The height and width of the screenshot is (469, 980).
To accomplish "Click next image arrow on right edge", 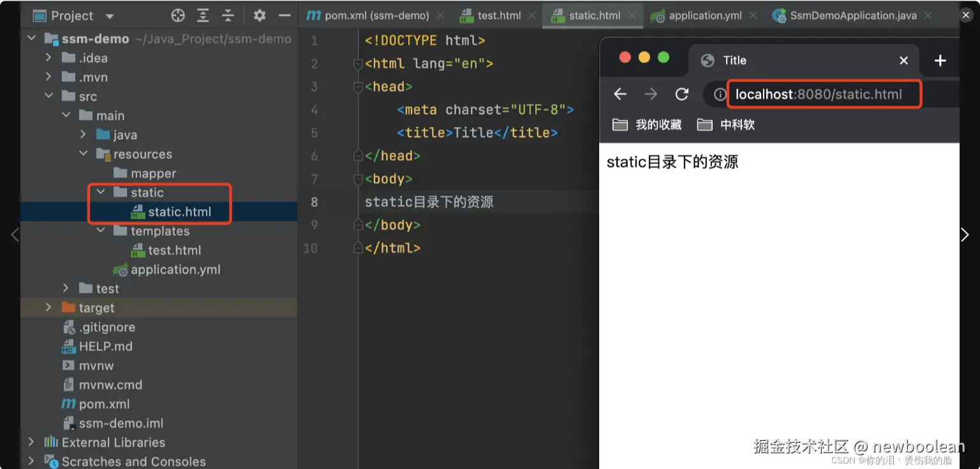I will pyautogui.click(x=965, y=235).
